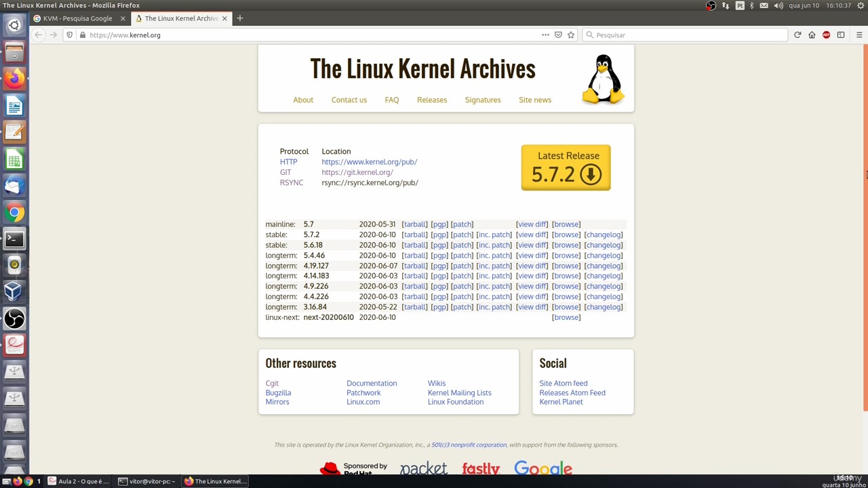This screenshot has height=488, width=868.
Task: Open the Bluetooth tray indicator
Action: click(751, 5)
